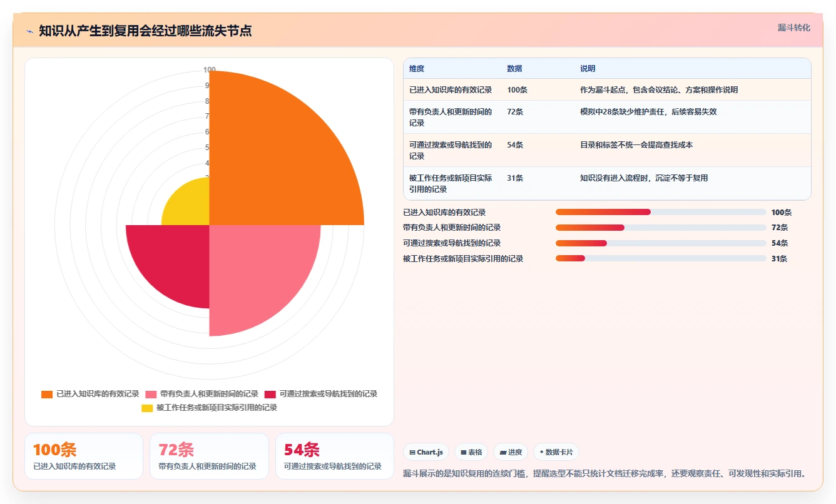Click the 100 axis label on chart
This screenshot has height=504, width=836.
209,70
